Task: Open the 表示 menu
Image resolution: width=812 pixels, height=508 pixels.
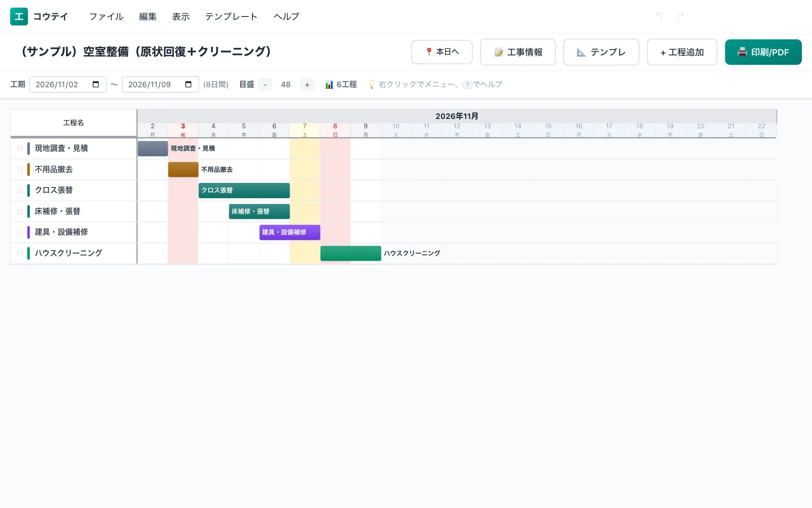Action: coord(181,17)
